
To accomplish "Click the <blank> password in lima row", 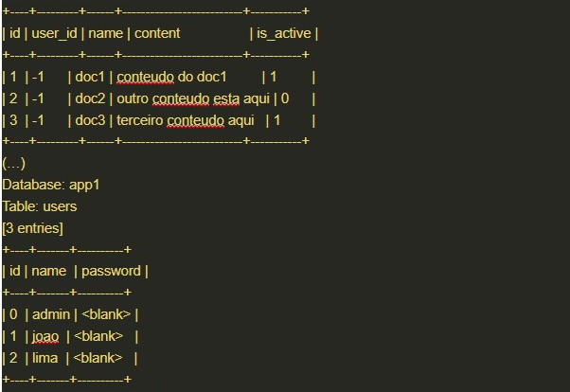I will click(x=98, y=358).
